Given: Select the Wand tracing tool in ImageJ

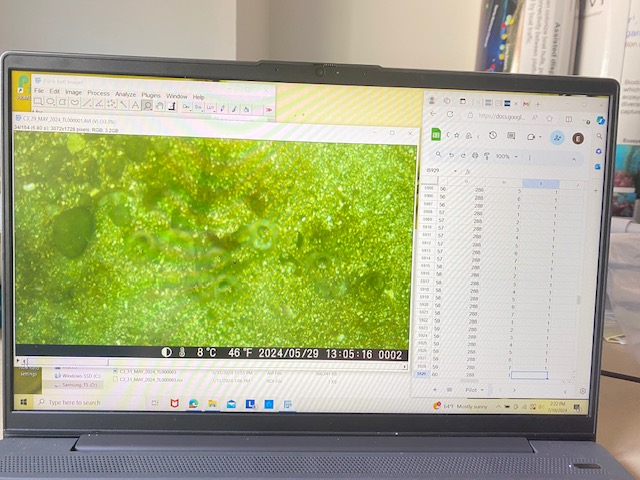Looking at the screenshot, I should [123, 104].
